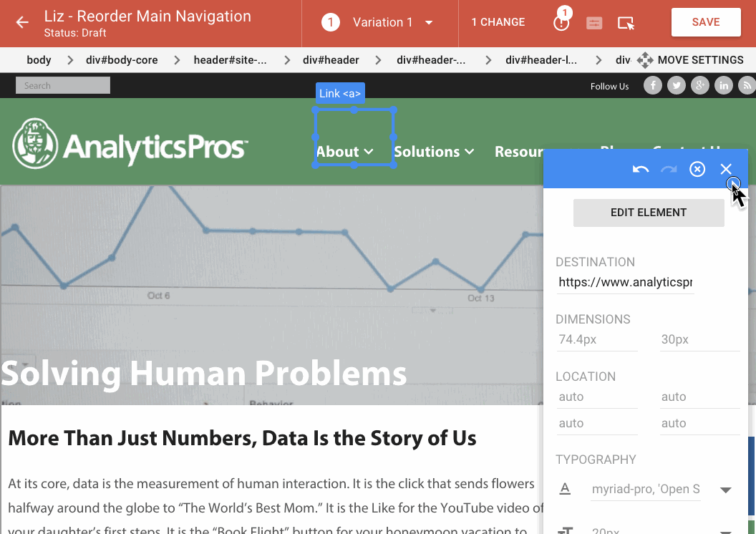Click the TYPOGRAPHY section label
The image size is (756, 534).
(x=596, y=460)
